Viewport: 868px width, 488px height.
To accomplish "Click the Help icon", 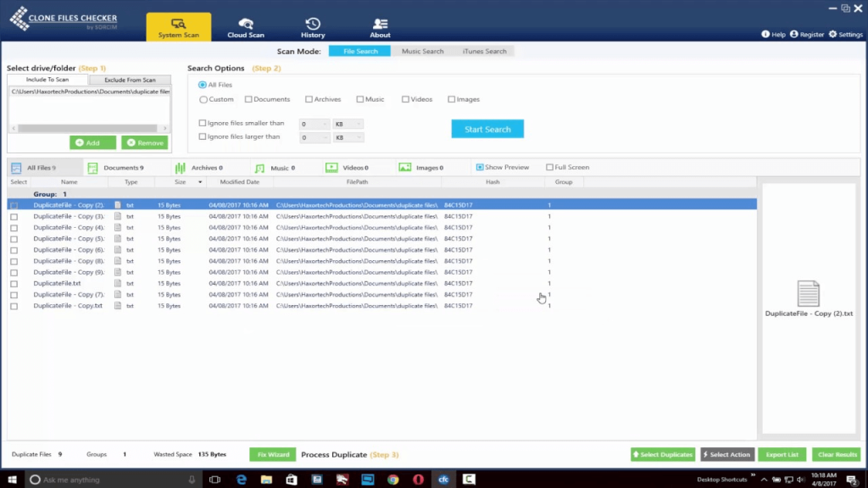I will point(765,35).
